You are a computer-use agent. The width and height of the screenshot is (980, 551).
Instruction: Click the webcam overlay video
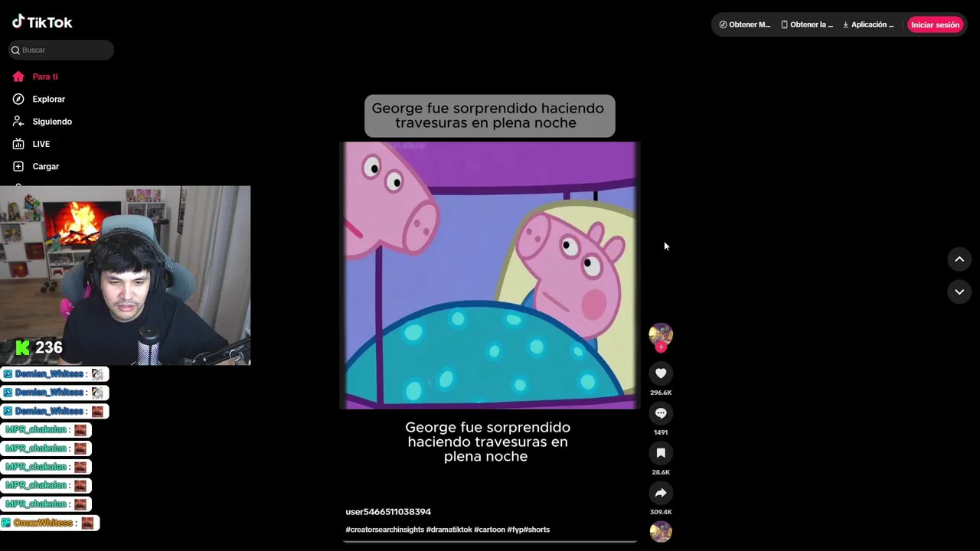pyautogui.click(x=126, y=275)
